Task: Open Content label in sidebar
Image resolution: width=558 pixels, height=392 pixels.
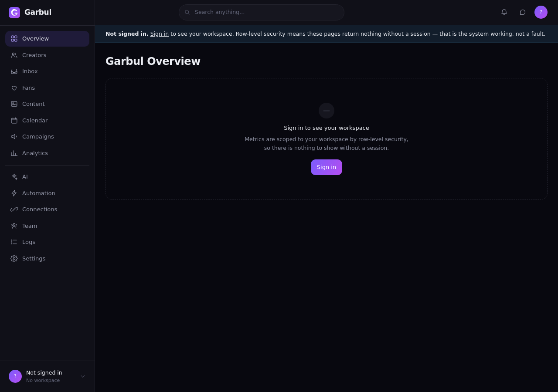Action: pyautogui.click(x=33, y=104)
